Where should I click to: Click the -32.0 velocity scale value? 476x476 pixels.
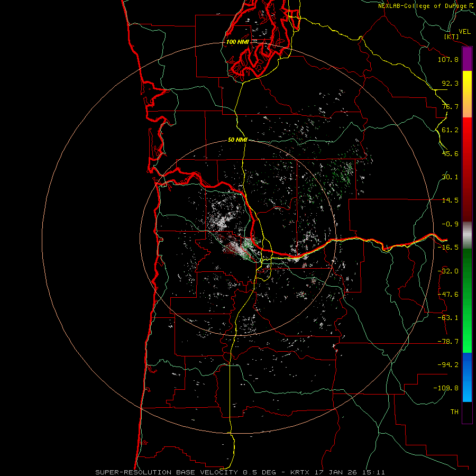click(448, 271)
